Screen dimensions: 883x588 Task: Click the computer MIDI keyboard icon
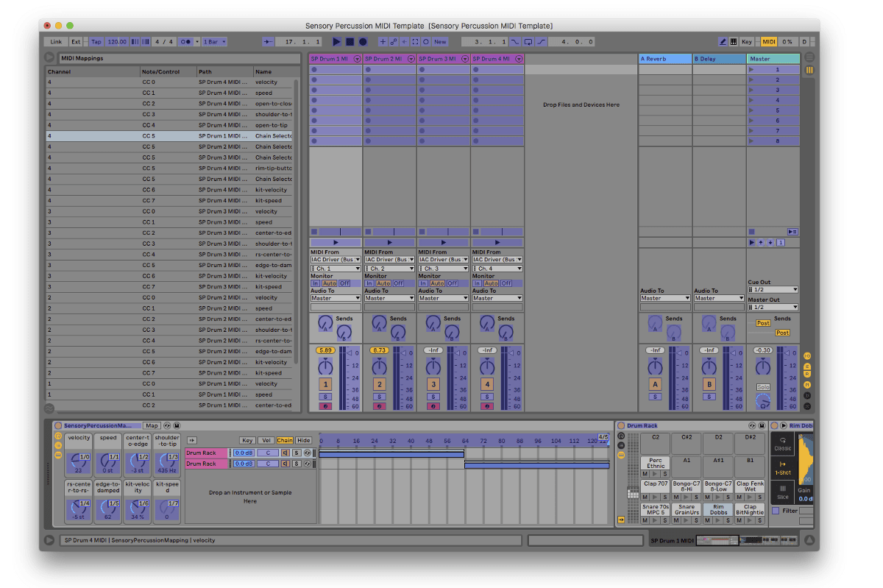[x=734, y=41]
